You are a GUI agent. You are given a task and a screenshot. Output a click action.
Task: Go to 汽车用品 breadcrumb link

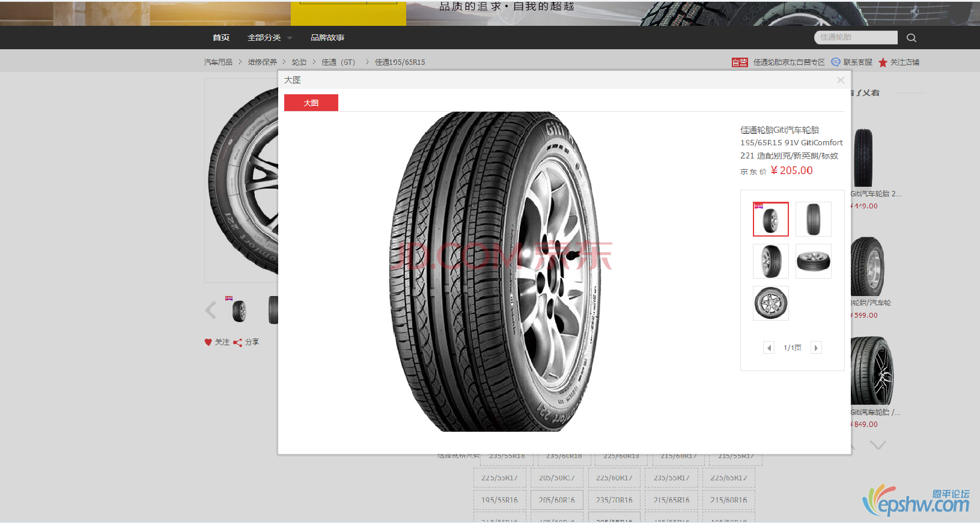pos(218,62)
